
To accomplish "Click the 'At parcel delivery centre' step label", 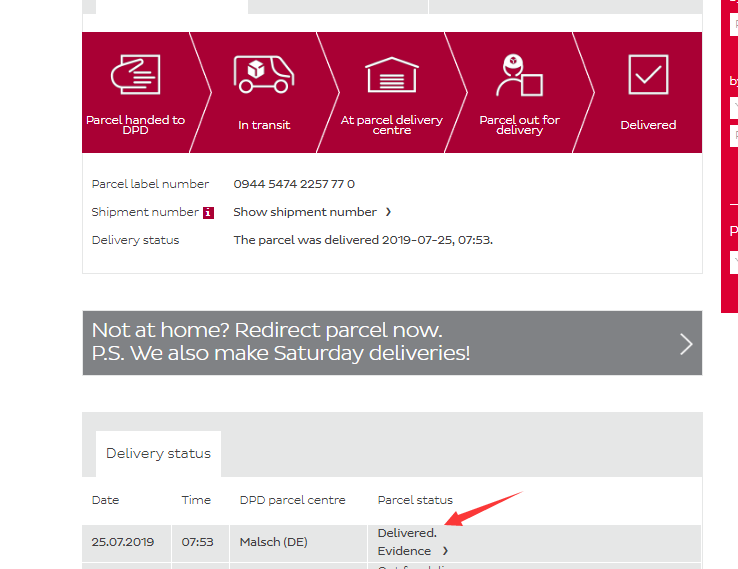I will 392,125.
